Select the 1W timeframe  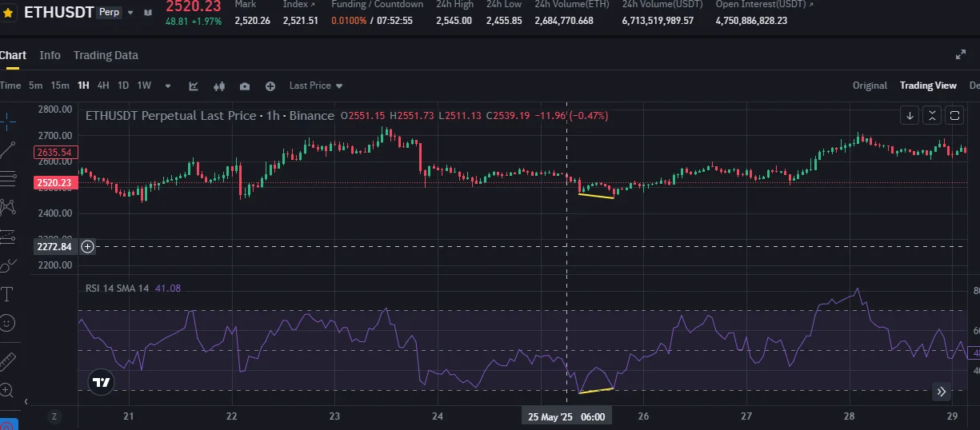coord(144,86)
